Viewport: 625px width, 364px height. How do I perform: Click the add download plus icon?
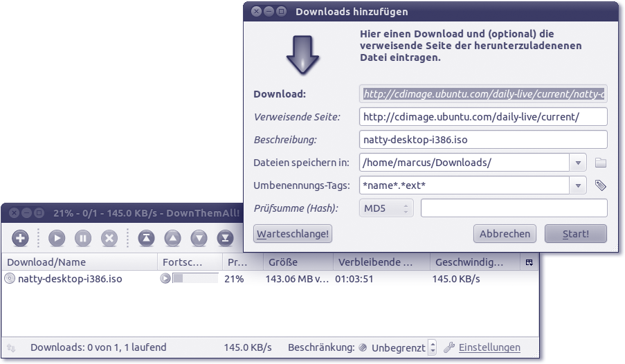(x=20, y=238)
